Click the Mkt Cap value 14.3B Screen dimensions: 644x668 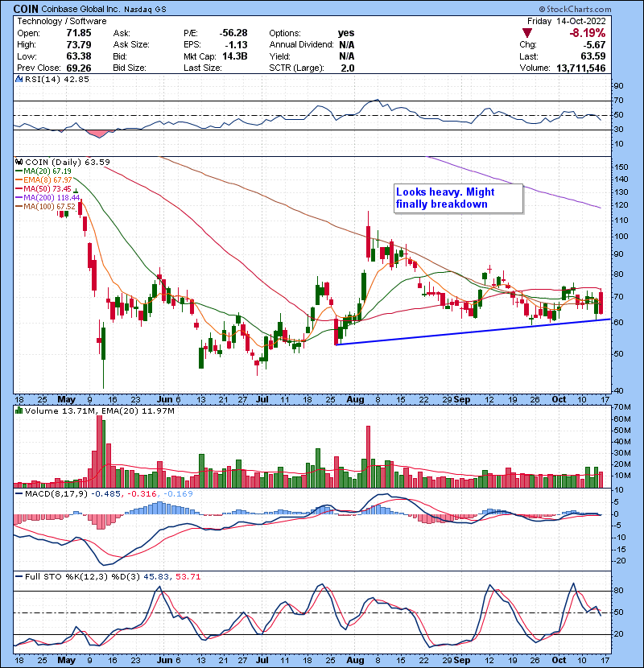(x=235, y=56)
